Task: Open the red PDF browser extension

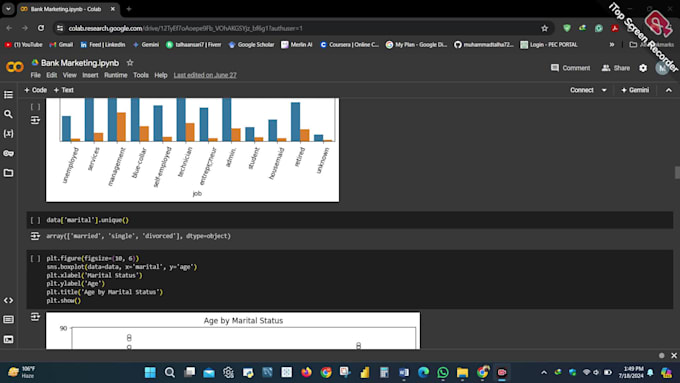Action: coord(615,28)
